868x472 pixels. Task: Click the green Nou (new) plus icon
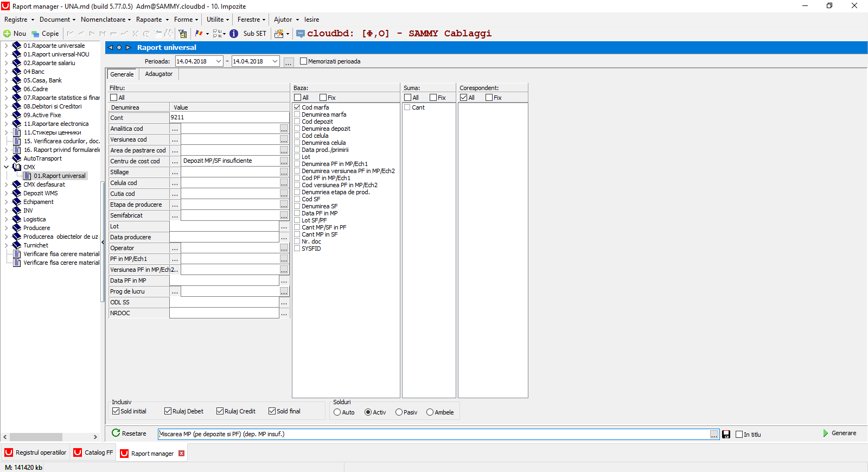coord(7,34)
